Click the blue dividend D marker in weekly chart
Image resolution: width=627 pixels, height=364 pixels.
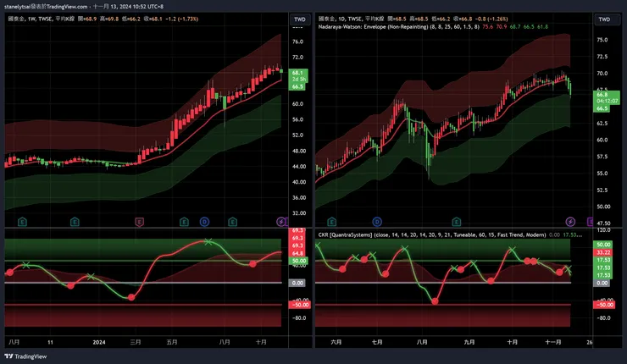[x=204, y=222]
